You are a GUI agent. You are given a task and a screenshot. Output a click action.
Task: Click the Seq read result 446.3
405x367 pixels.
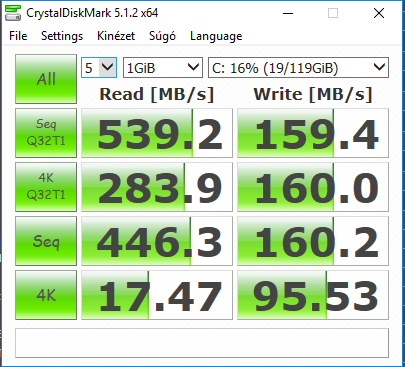click(157, 241)
